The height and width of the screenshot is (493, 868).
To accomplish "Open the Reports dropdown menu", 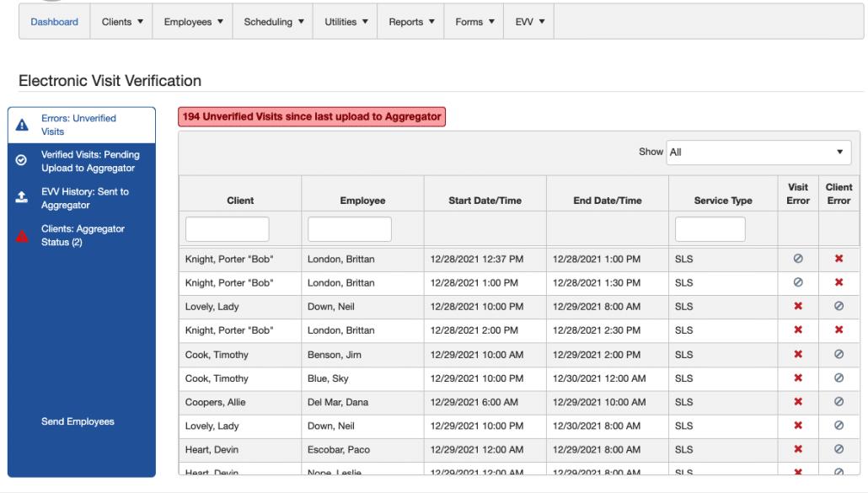I will point(411,22).
